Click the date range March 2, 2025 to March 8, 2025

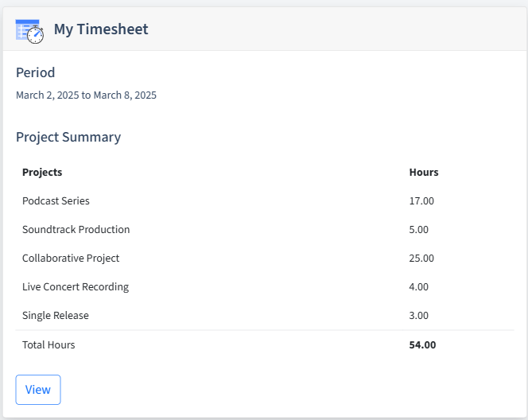86,95
